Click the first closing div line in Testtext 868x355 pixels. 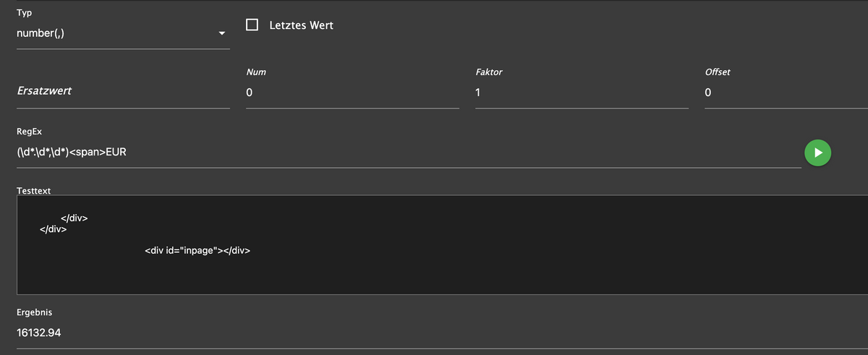pyautogui.click(x=74, y=218)
